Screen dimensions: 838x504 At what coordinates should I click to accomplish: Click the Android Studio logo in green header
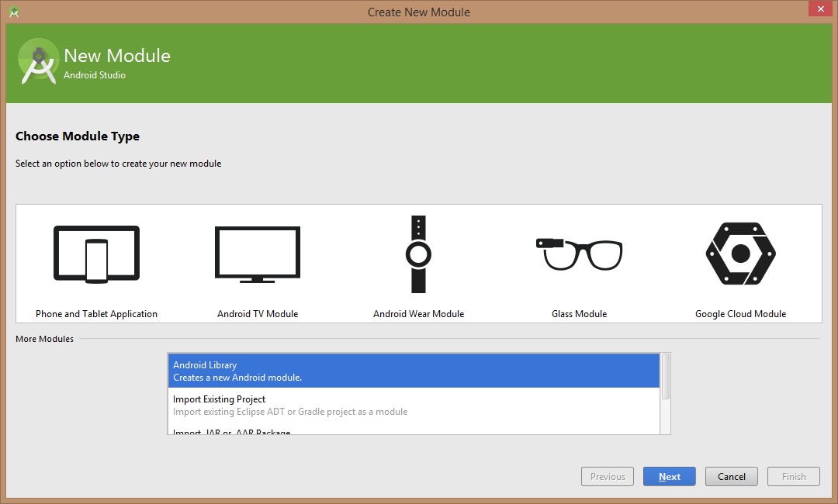pos(38,61)
